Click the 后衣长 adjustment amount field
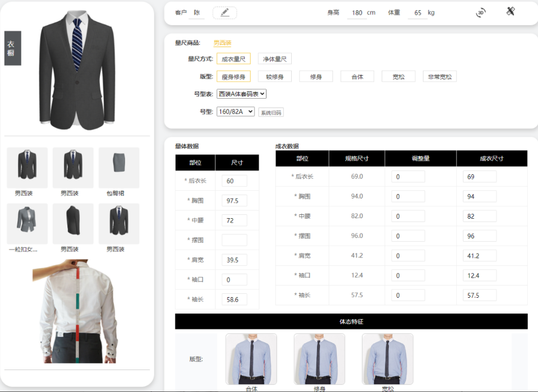Screen dimensions: 538x392 (x=408, y=177)
